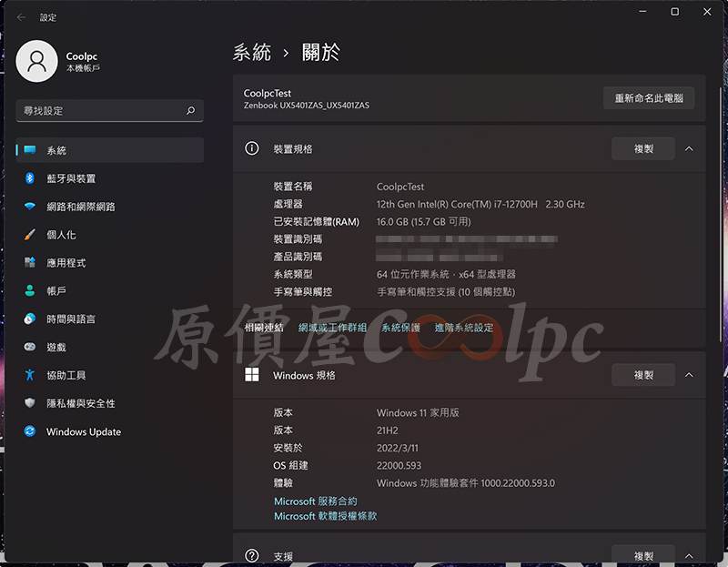Copy device specs with 裝置規格 複製 button
Screen dimensions: 728x567
(x=643, y=148)
